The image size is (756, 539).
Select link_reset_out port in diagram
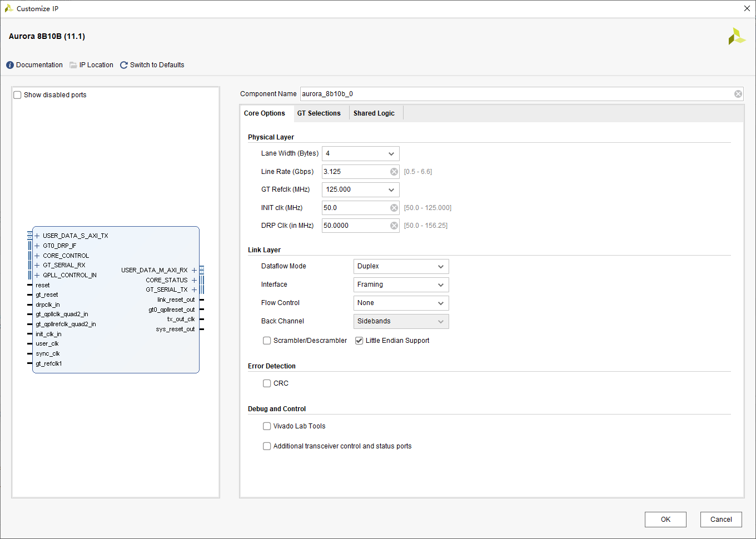point(176,300)
